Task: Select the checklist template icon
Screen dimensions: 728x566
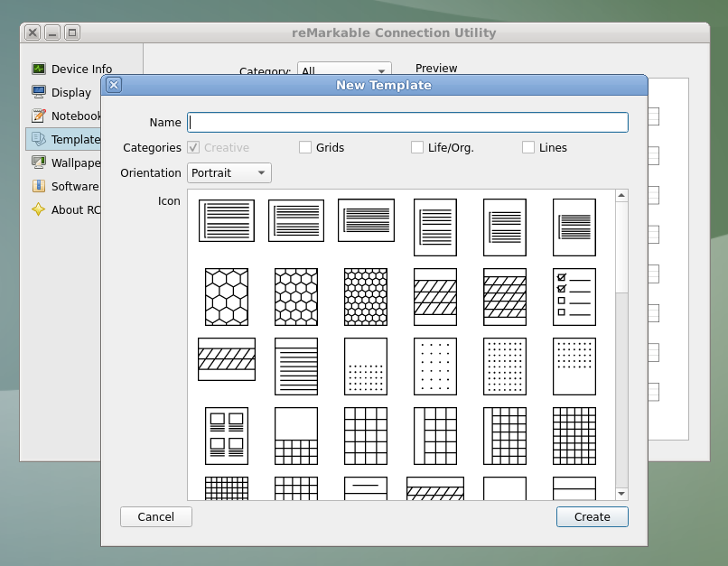Action: pyautogui.click(x=574, y=297)
